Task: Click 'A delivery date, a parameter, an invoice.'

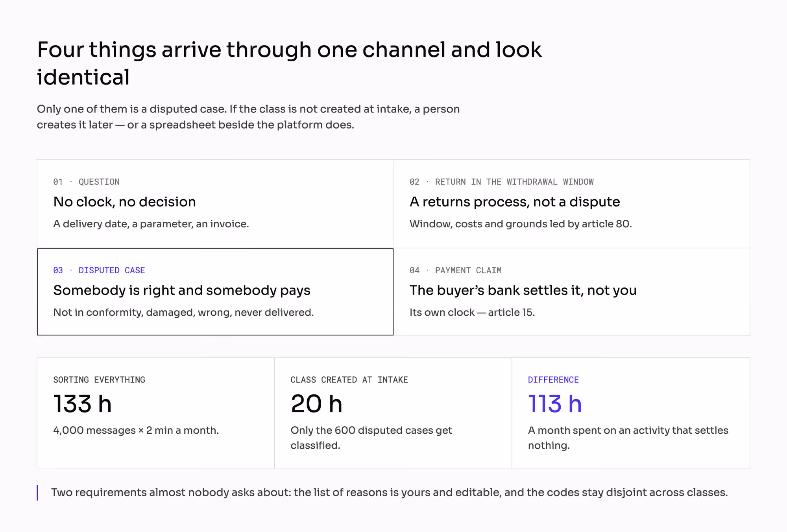Action: pos(151,224)
